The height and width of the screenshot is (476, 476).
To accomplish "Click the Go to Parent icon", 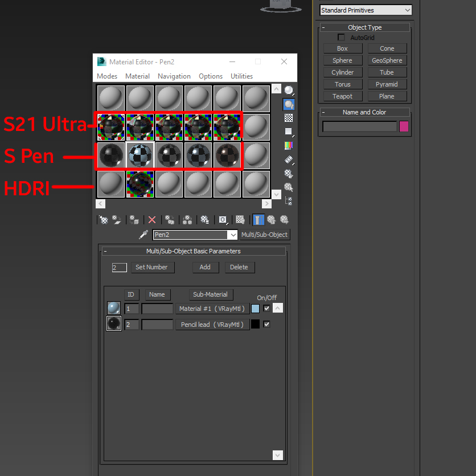I will pos(272,220).
